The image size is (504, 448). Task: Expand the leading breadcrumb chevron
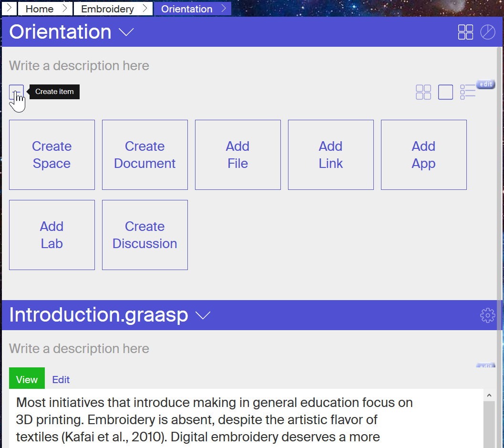click(x=9, y=9)
